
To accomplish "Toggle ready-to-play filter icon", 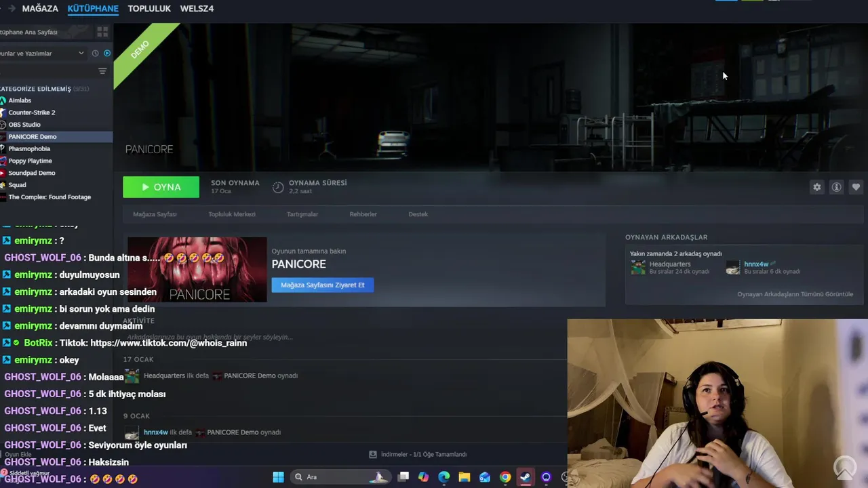I will (x=107, y=54).
